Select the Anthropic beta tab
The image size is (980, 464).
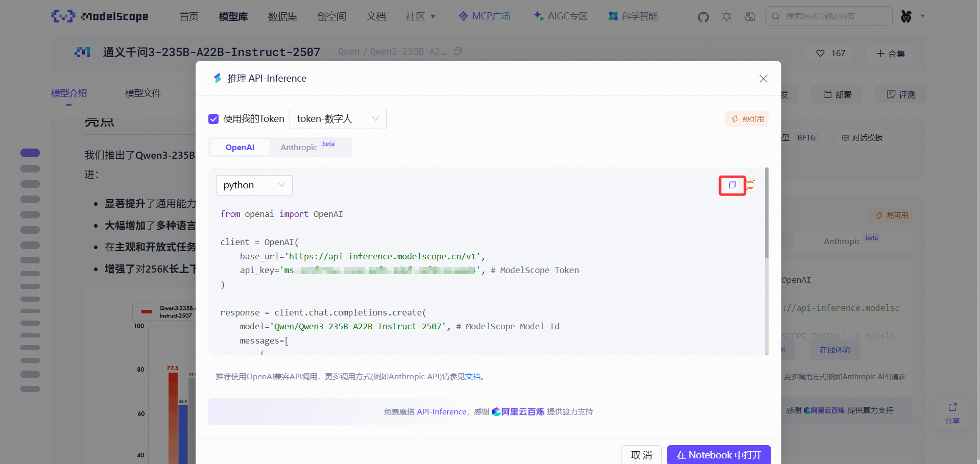coord(308,147)
